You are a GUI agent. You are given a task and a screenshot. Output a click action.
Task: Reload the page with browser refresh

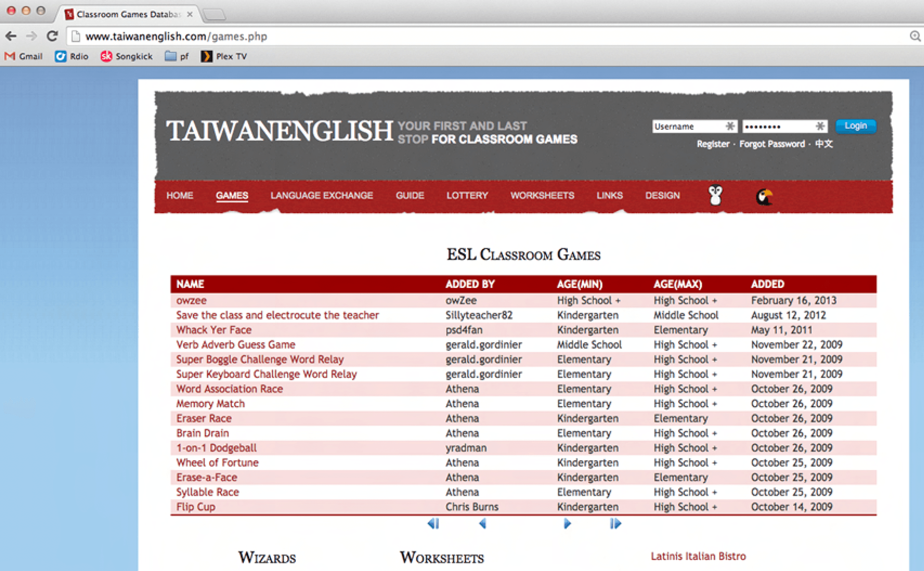(x=52, y=36)
